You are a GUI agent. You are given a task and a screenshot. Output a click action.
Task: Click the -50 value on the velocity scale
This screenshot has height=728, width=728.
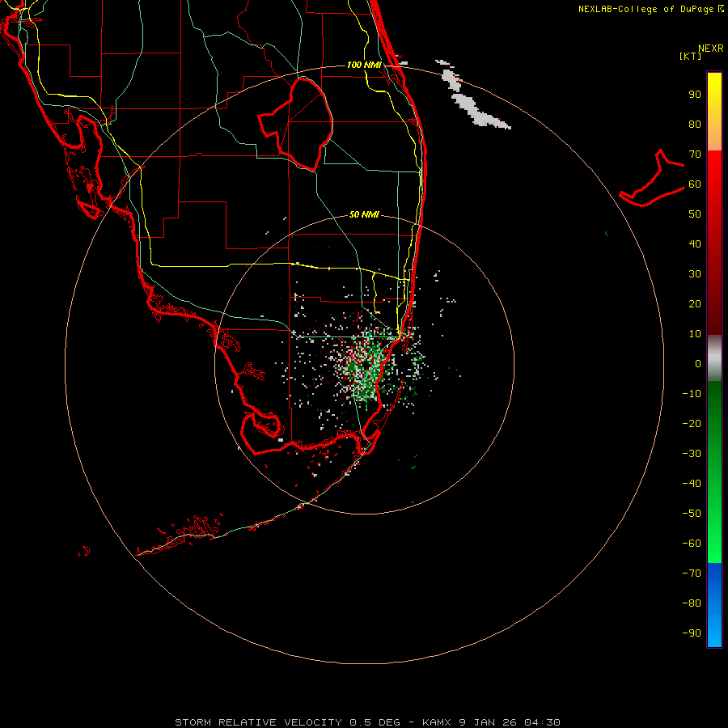tap(692, 514)
